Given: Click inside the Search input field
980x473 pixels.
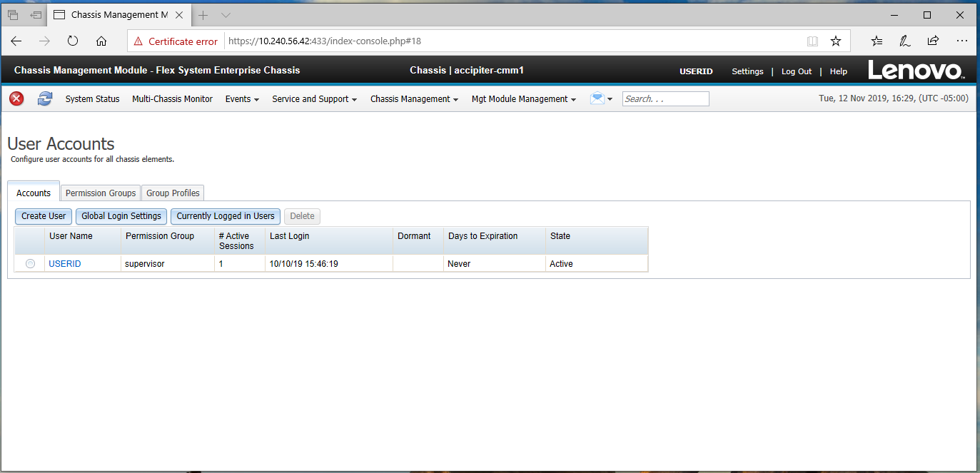Looking at the screenshot, I should point(665,99).
